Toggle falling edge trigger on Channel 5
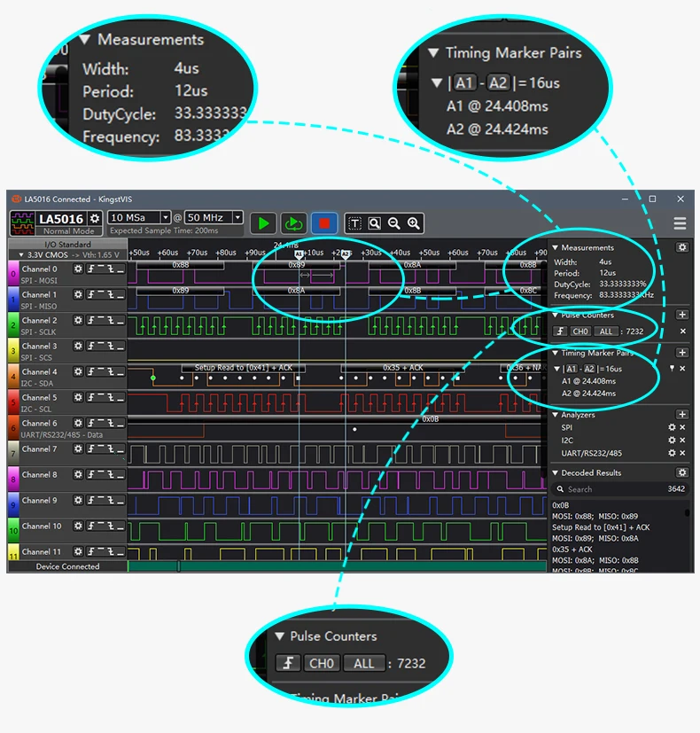Image resolution: width=700 pixels, height=733 pixels. [112, 397]
